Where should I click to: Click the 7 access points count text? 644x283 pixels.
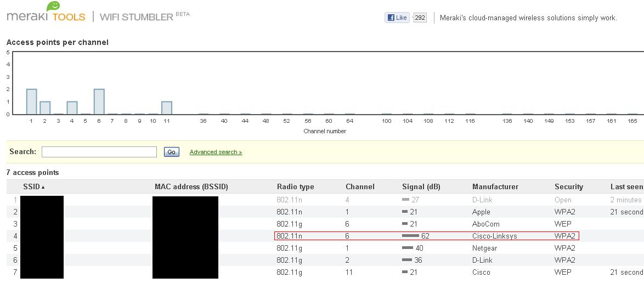click(33, 173)
